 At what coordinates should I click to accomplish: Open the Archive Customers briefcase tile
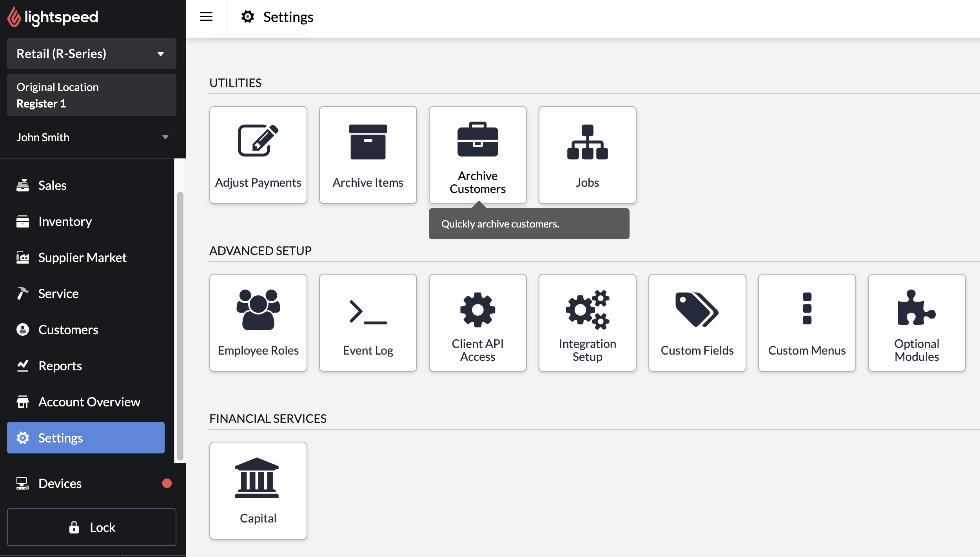(477, 155)
